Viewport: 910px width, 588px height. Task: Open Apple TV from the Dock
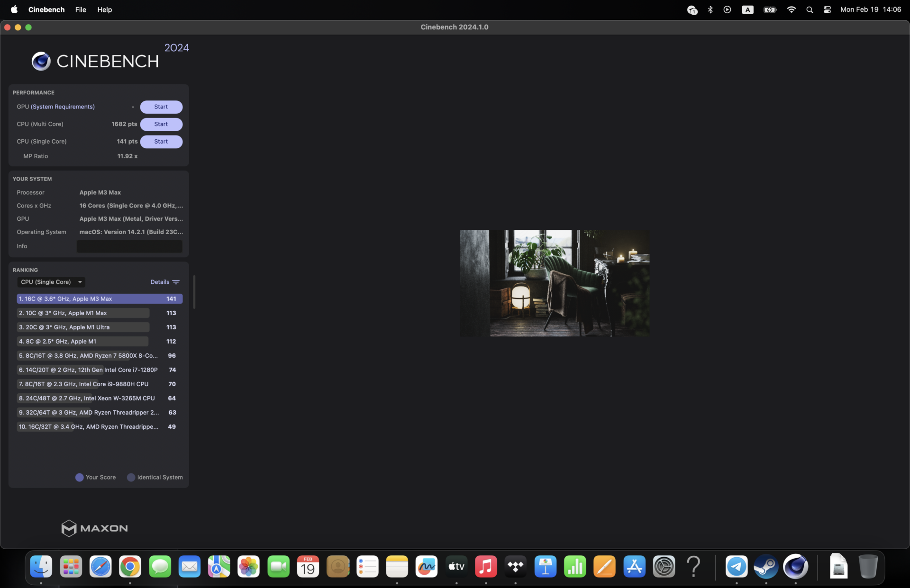click(456, 567)
